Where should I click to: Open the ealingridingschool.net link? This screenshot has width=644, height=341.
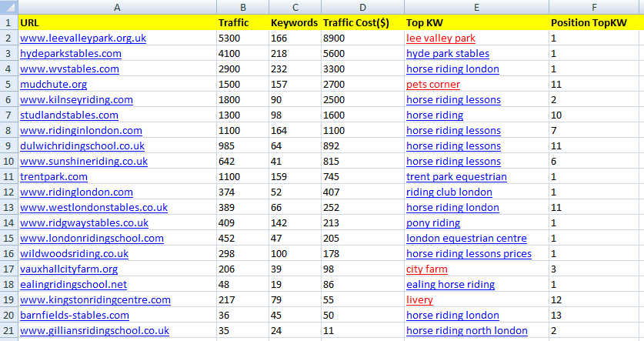pos(74,285)
